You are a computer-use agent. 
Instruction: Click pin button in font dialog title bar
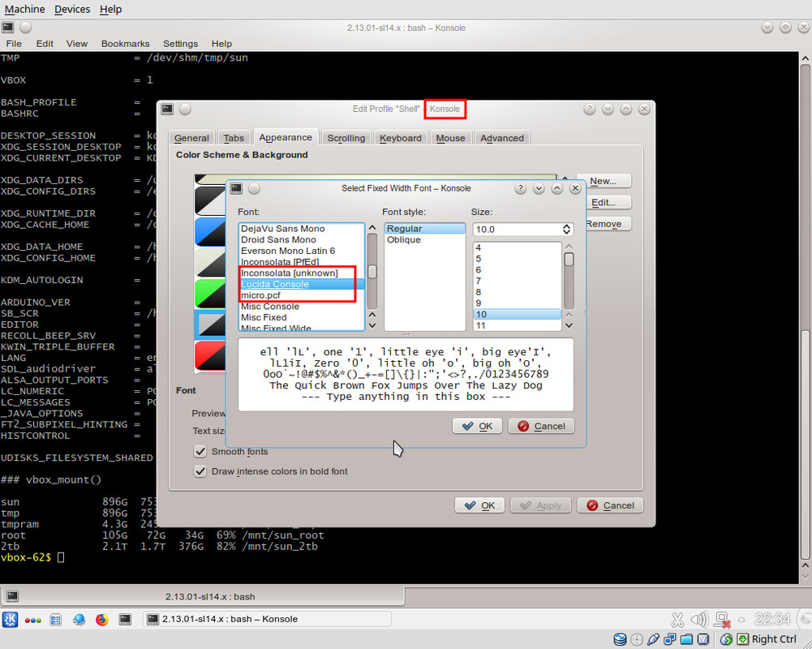pos(254,188)
